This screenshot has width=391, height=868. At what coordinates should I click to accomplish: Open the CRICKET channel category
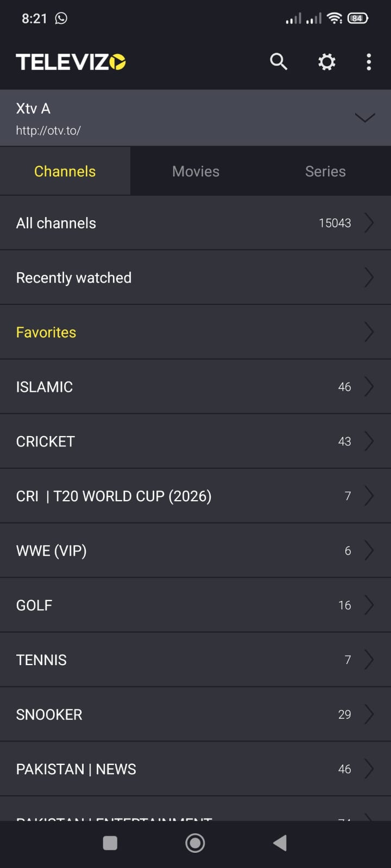(46, 442)
